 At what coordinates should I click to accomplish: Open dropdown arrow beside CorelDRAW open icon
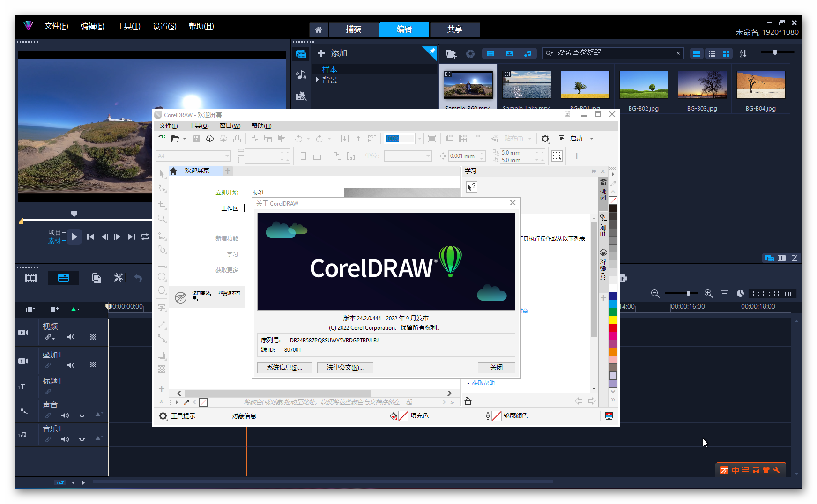click(185, 139)
